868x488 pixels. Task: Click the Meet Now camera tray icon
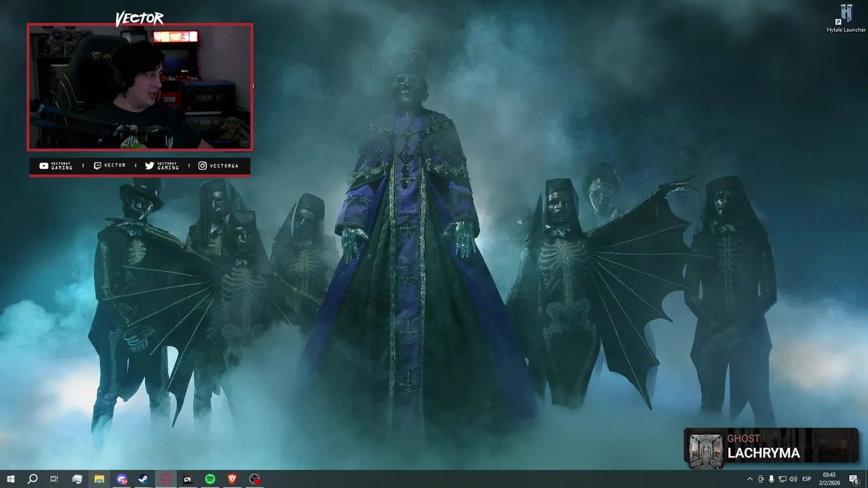pos(760,479)
